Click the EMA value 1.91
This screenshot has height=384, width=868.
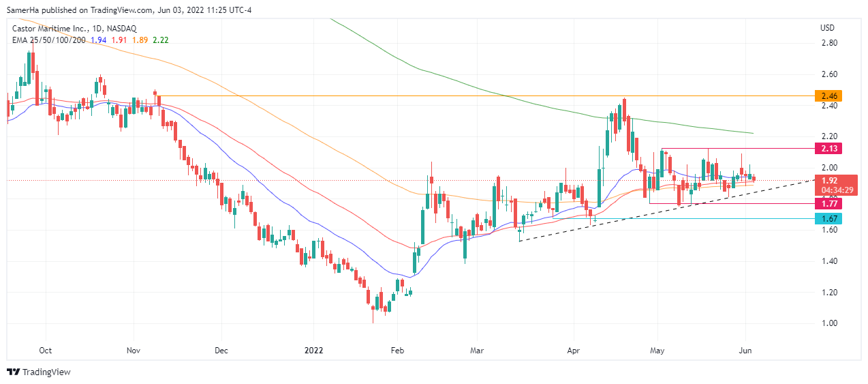tap(120, 40)
